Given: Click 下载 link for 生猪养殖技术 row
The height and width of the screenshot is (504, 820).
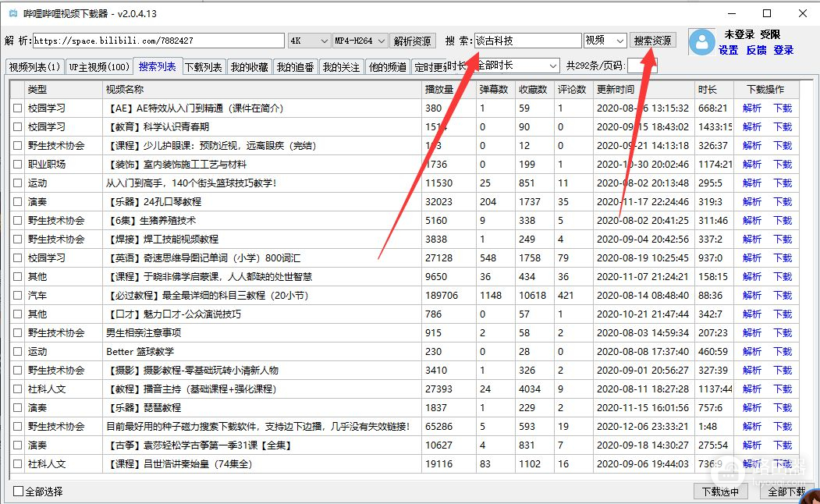Looking at the screenshot, I should click(782, 221).
